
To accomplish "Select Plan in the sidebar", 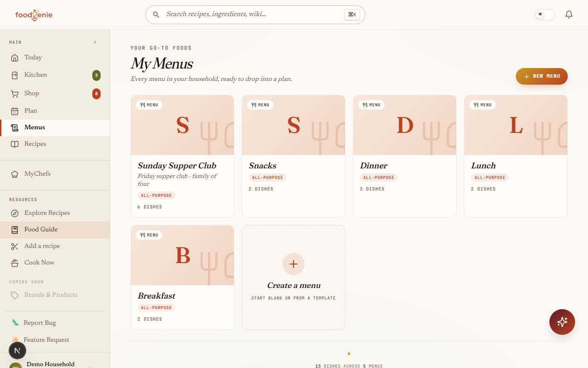I will click(x=55, y=111).
